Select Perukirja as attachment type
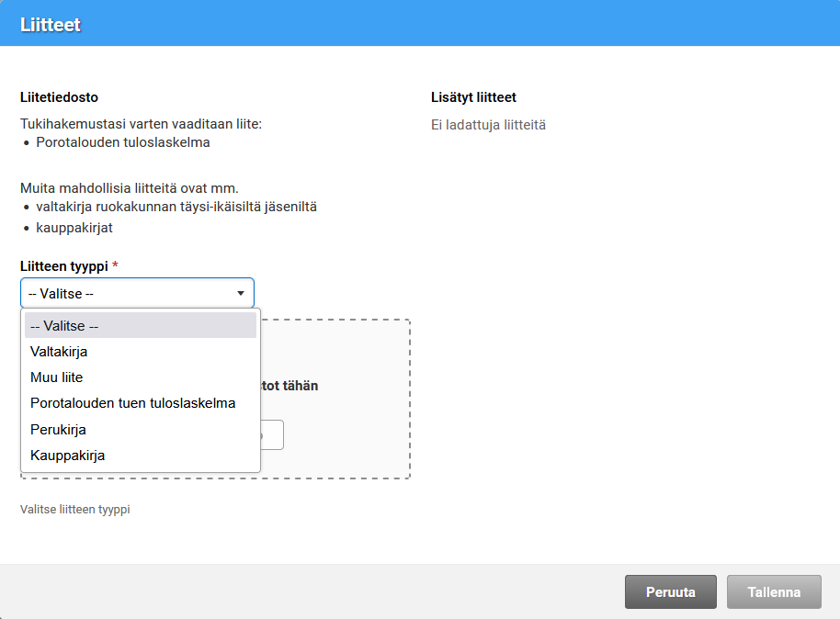840x619 pixels. tap(59, 429)
